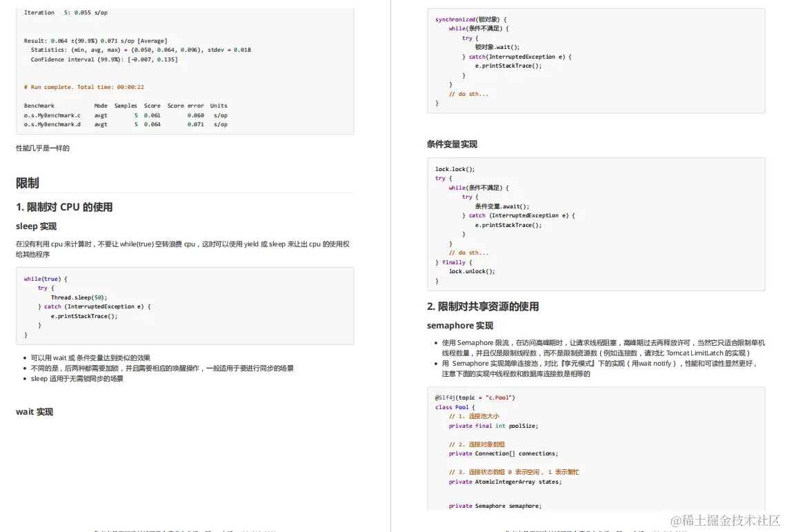Click the 'while(true) {' code line
Screen dimensions: 785x532
pyautogui.click(x=46, y=279)
